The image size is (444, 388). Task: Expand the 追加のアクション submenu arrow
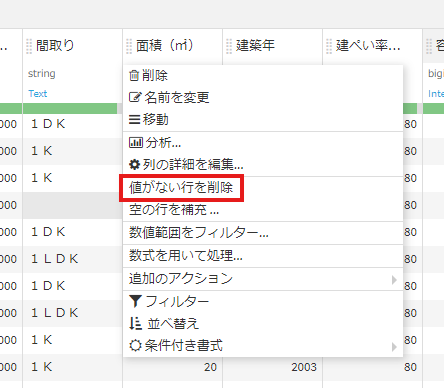(x=394, y=280)
